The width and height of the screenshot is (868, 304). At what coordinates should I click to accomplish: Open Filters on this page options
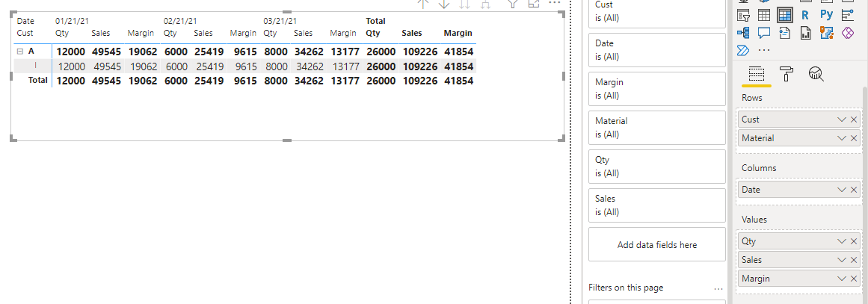tap(718, 288)
